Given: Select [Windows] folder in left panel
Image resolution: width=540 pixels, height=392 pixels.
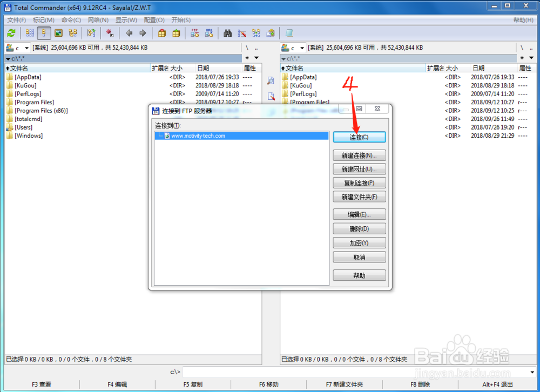Looking at the screenshot, I should click(x=29, y=136).
